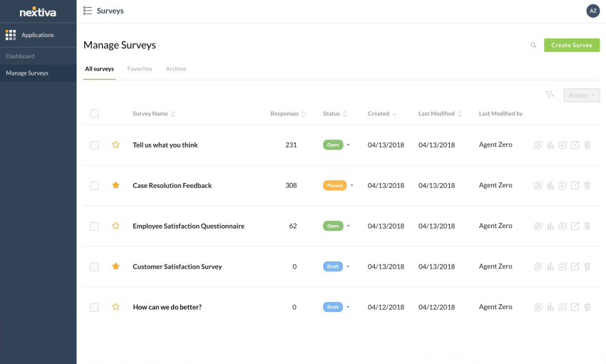Check the select-all header checkbox
The image size is (606, 364).
pos(94,114)
